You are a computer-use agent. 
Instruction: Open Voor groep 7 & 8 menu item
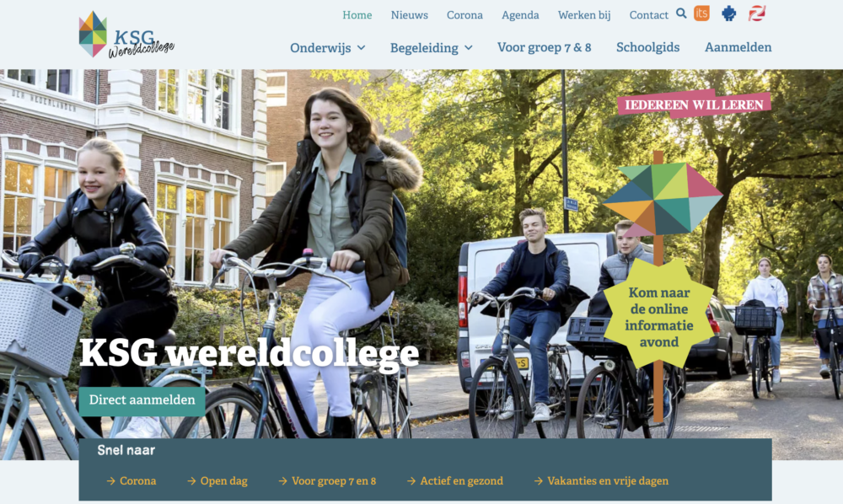pyautogui.click(x=544, y=47)
